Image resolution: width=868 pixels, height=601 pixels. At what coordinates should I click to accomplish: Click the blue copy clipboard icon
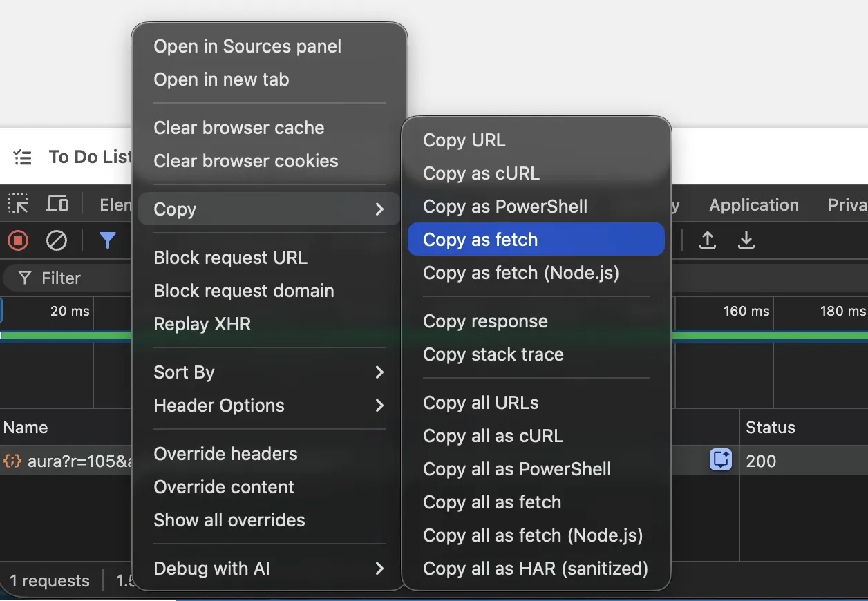click(x=720, y=459)
